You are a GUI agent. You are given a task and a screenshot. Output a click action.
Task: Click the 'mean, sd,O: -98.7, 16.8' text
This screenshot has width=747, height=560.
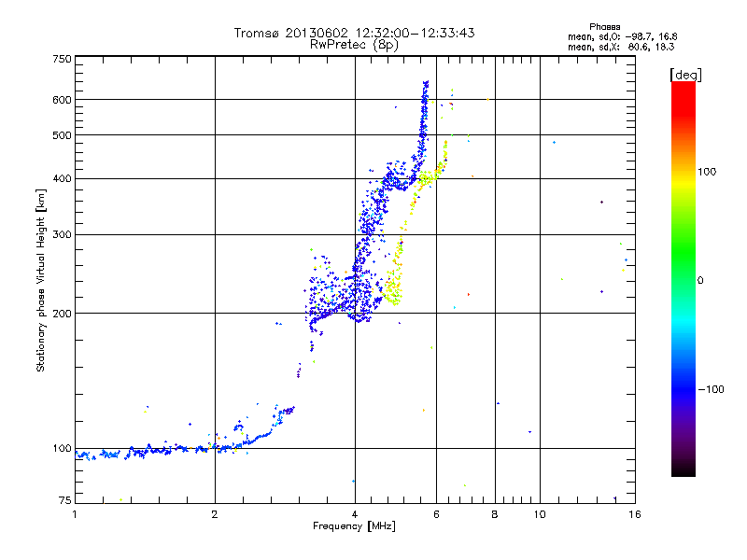(x=622, y=36)
